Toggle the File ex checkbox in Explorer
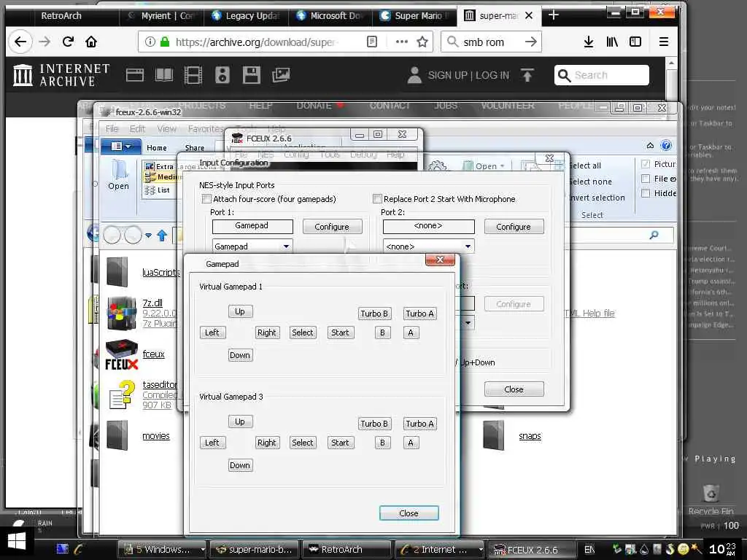Image resolution: width=747 pixels, height=560 pixels. tap(646, 179)
